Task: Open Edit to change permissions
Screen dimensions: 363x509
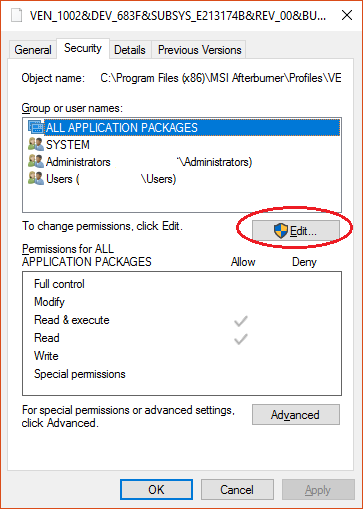Action: click(296, 230)
